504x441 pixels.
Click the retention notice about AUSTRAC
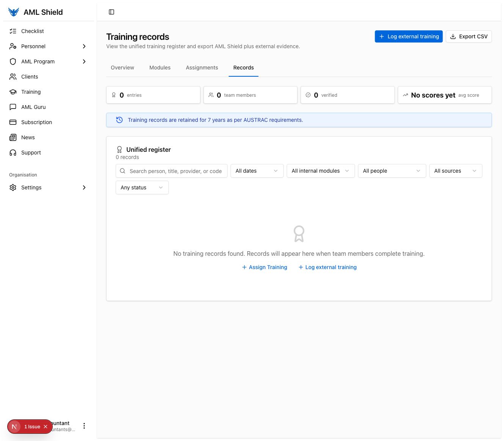(x=299, y=120)
